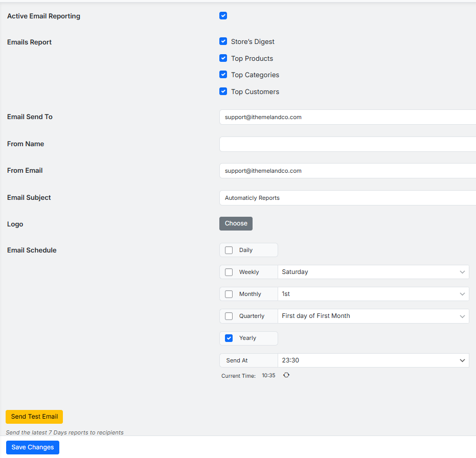Uncheck Active Email Reporting checkbox
Viewport: 476px width, 458px height.
pos(223,16)
